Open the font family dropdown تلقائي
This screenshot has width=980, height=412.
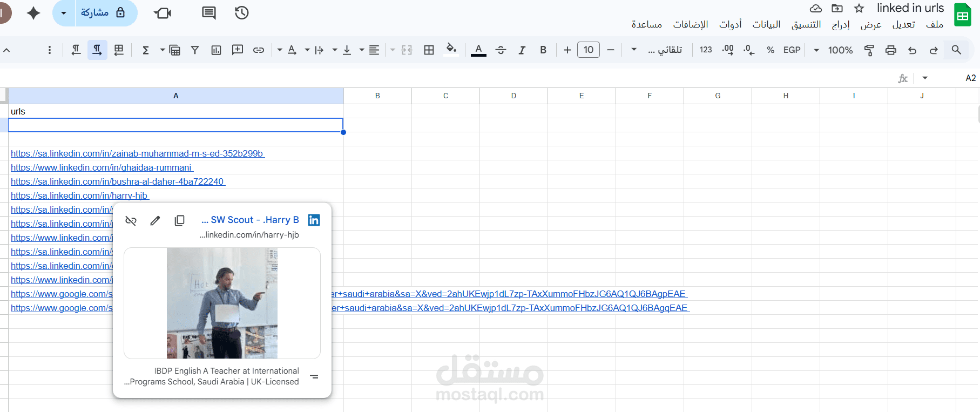[658, 50]
